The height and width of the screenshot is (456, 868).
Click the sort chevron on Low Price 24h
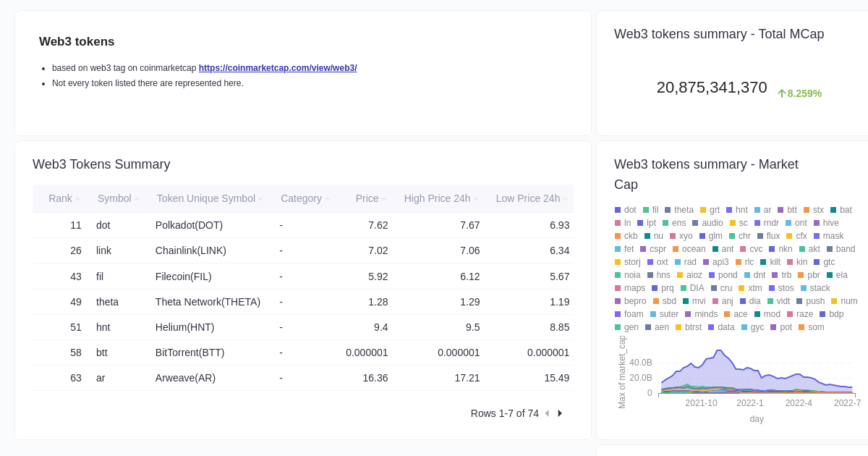pos(566,198)
